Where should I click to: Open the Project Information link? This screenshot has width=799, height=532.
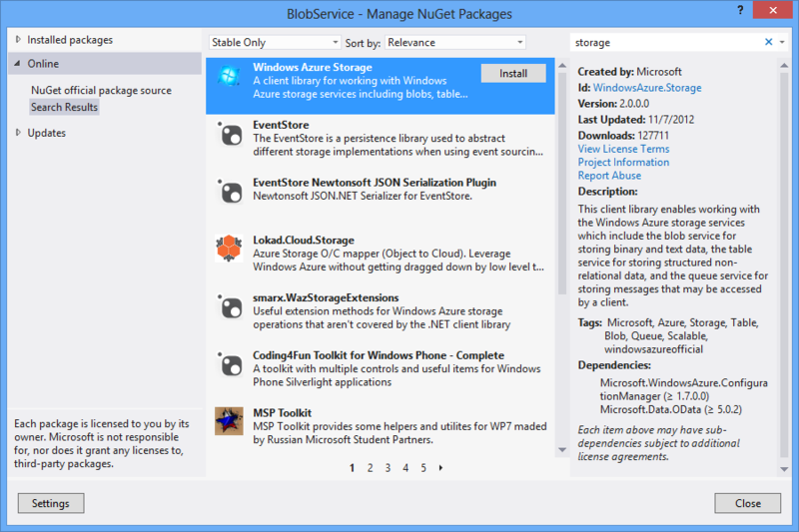click(623, 162)
